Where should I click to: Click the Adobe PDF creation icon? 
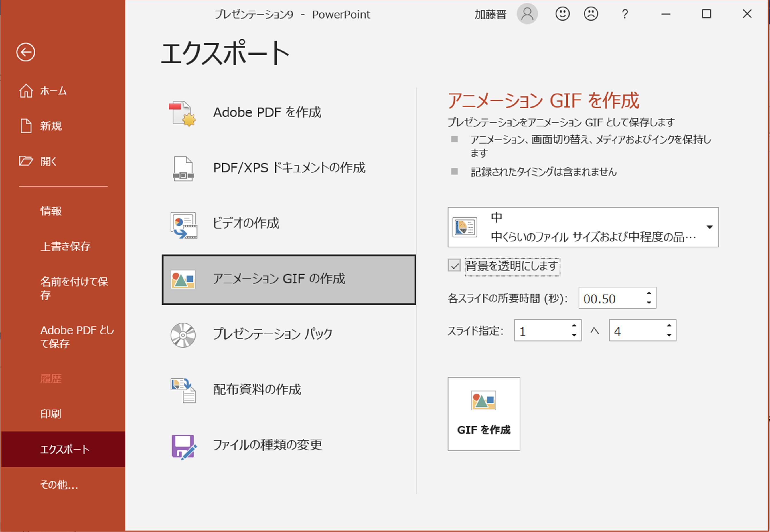point(183,113)
